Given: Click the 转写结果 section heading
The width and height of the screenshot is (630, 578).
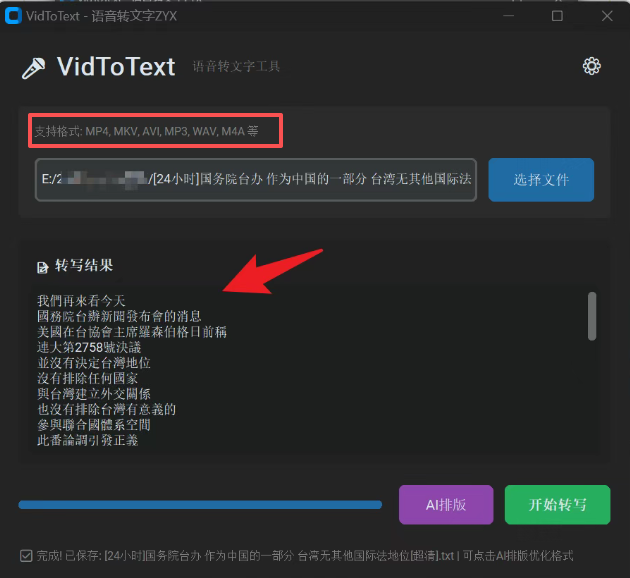Looking at the screenshot, I should [x=84, y=266].
